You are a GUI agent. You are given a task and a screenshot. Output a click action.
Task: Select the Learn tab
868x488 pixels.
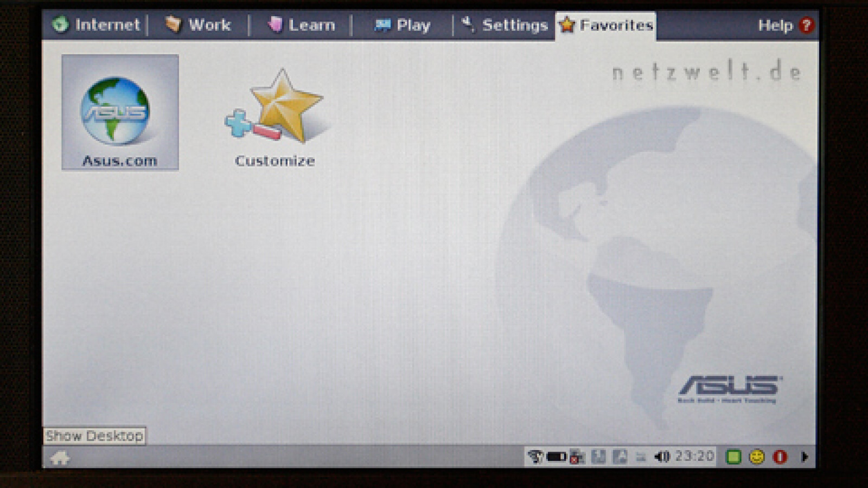(301, 25)
